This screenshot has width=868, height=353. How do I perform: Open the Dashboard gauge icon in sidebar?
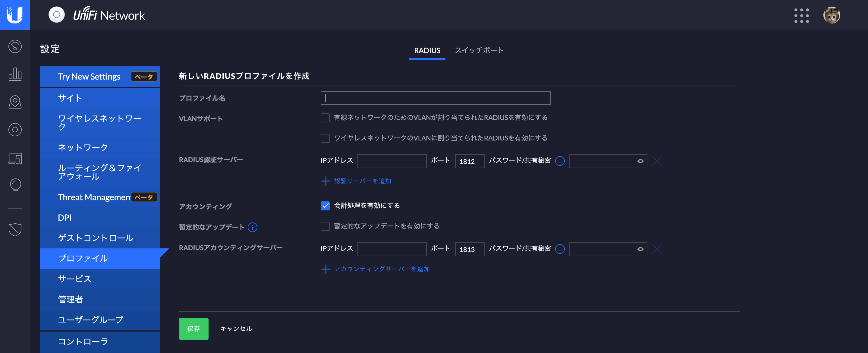(15, 46)
